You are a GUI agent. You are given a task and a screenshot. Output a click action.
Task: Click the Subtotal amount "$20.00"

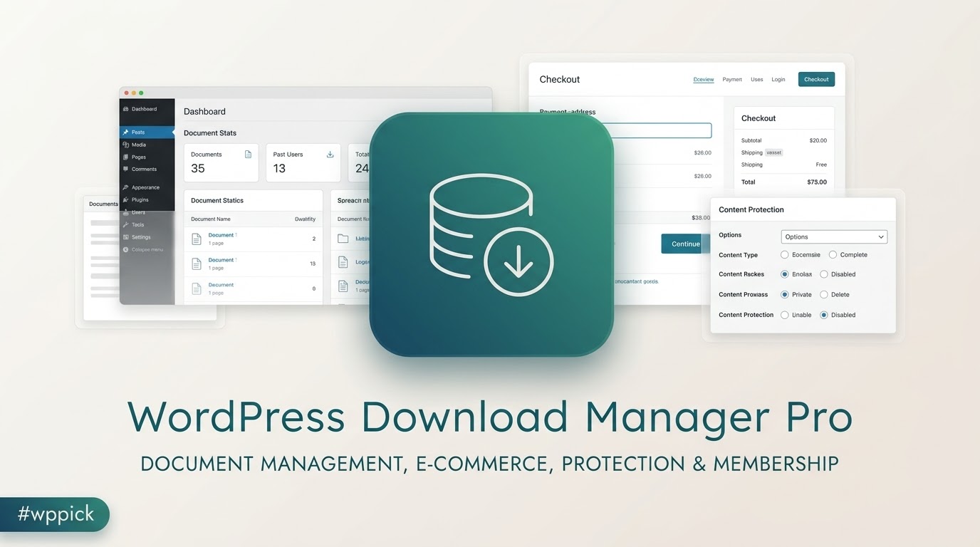(x=818, y=140)
